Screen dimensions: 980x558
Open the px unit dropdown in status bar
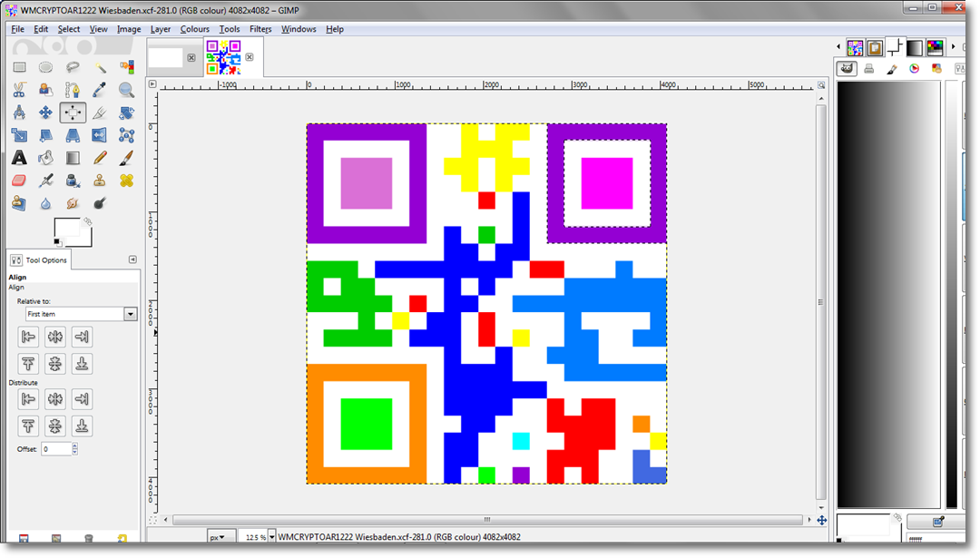[x=221, y=537]
